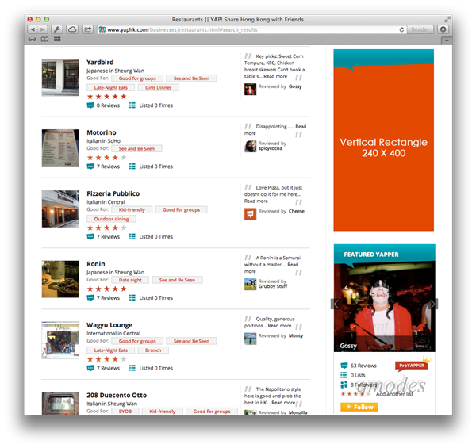
Task: Show the next featured yapper arrow
Action: (x=433, y=304)
